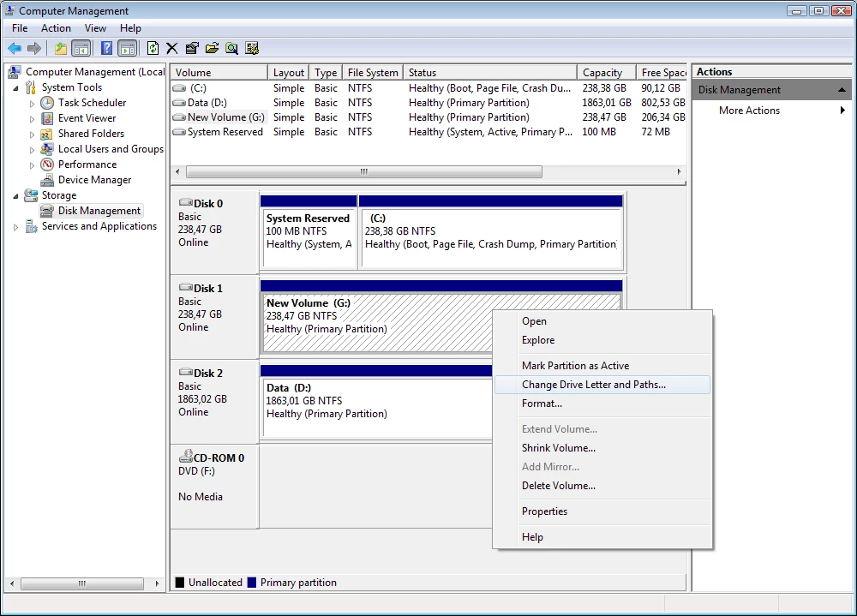
Task: Toggle Show/Hide Console Tree toolbar button
Action: (x=81, y=49)
